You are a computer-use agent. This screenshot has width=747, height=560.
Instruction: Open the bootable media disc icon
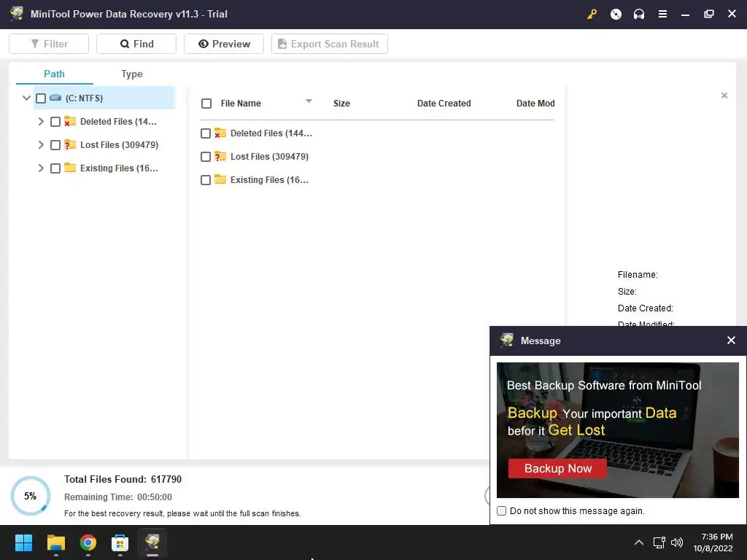coord(616,15)
